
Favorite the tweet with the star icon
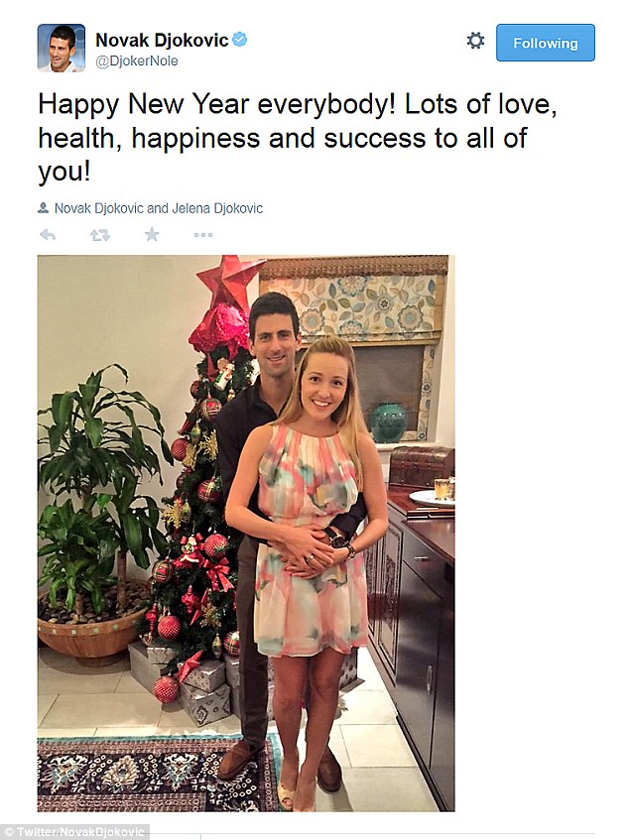(x=152, y=234)
